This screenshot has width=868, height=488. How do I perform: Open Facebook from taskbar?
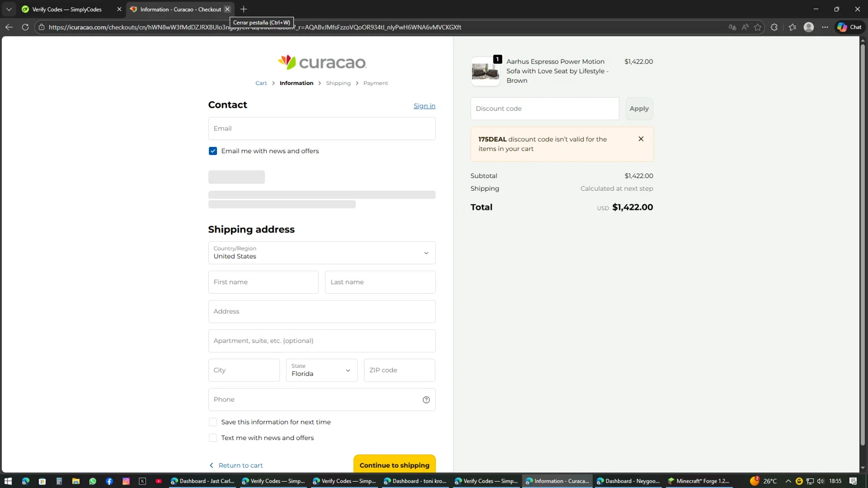[109, 481]
